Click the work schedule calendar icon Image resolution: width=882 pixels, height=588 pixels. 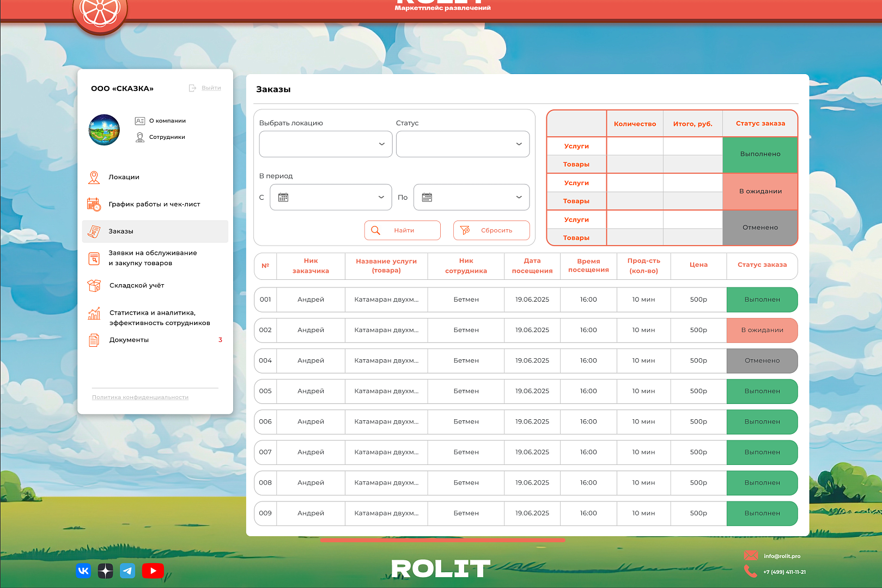pos(94,205)
